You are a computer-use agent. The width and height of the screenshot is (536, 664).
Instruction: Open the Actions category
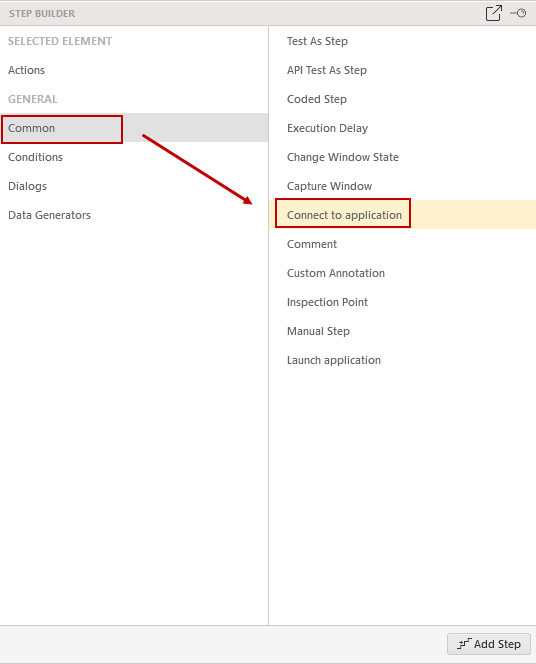coord(134,70)
